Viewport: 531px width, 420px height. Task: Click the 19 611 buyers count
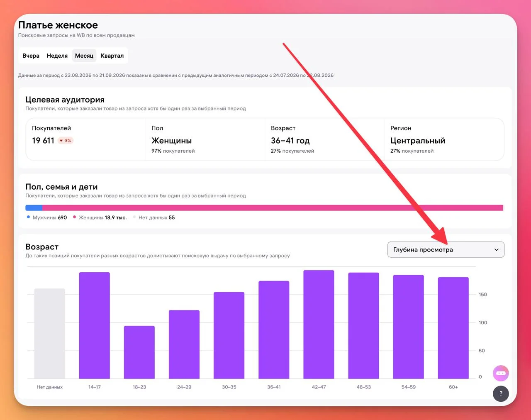pyautogui.click(x=43, y=141)
